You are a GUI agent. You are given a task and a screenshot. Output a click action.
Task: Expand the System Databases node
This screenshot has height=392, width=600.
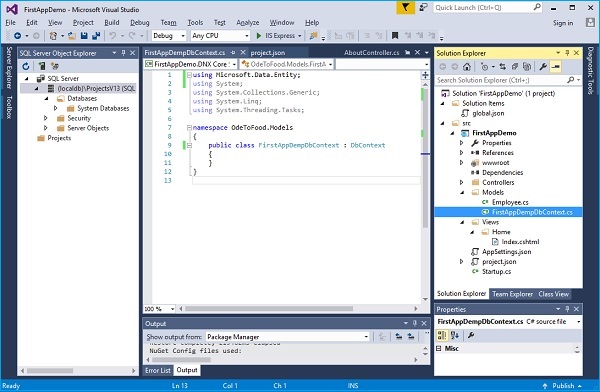(x=55, y=108)
